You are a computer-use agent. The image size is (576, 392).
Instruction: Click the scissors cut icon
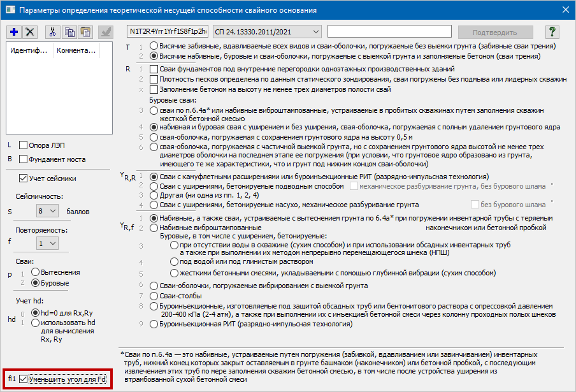52,32
